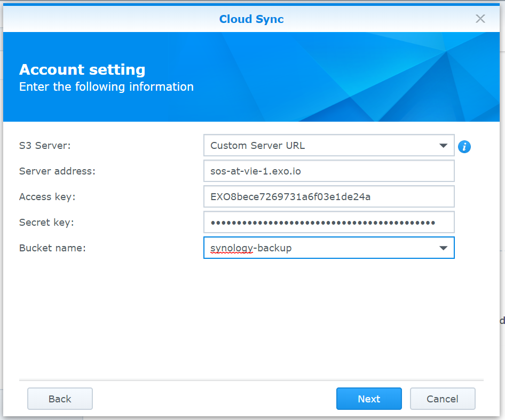Click the synology-backup bucket name text
Image resolution: width=505 pixels, height=420 pixels.
click(x=251, y=248)
